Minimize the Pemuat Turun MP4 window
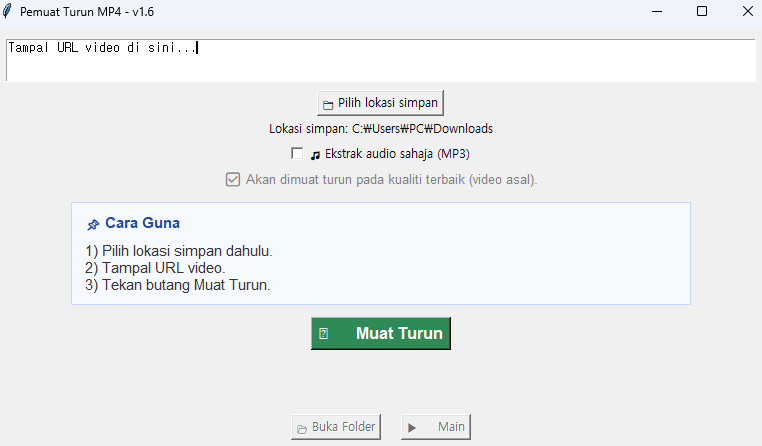Viewport: 762px width, 446px height. 655,11
